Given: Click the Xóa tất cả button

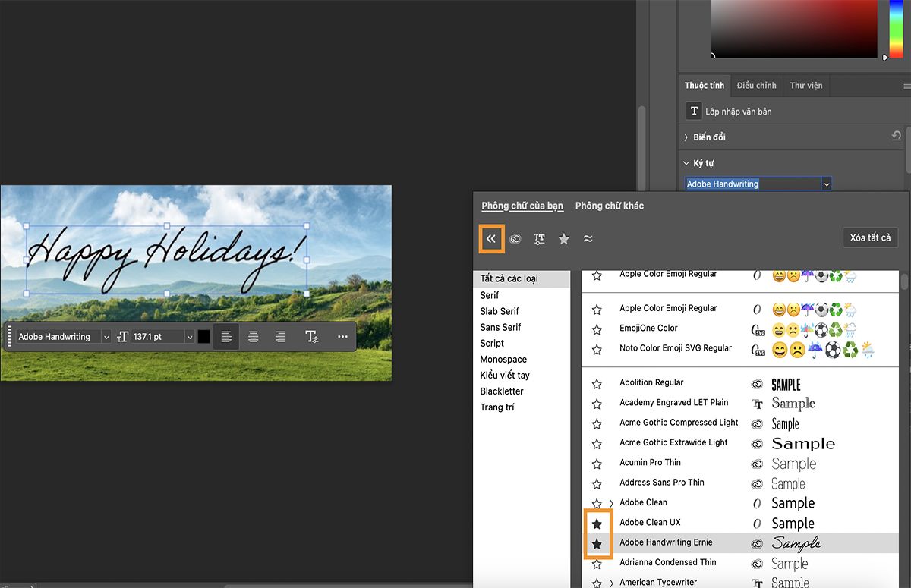Looking at the screenshot, I should [870, 237].
